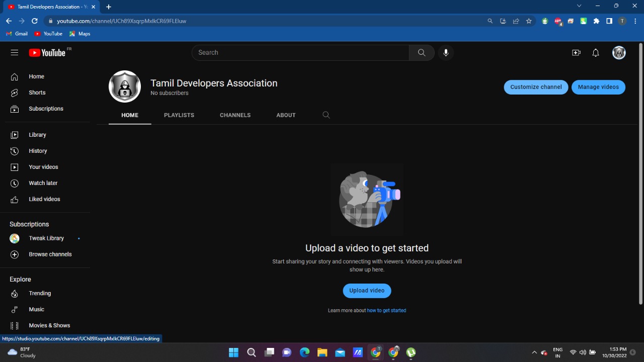Open the Extensions puzzle icon
Screen dimensions: 644x362
coord(596,21)
